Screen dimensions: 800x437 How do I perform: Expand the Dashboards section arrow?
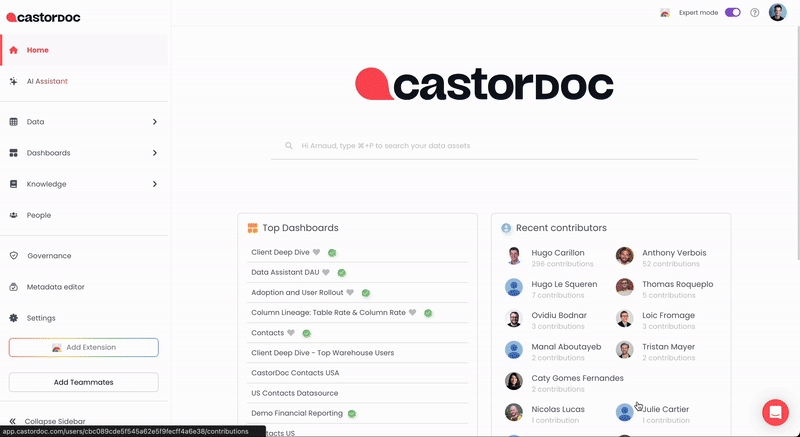[154, 153]
